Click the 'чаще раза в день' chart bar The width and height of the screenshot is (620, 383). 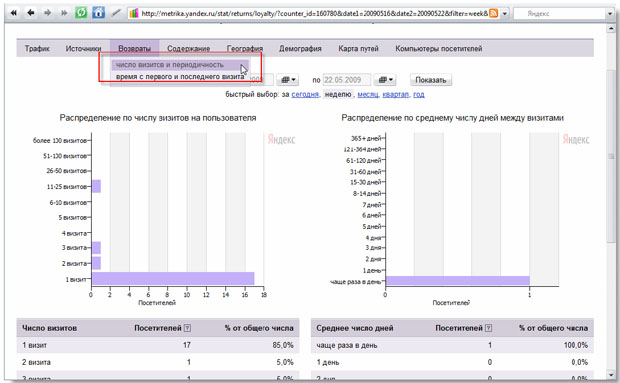(x=457, y=281)
